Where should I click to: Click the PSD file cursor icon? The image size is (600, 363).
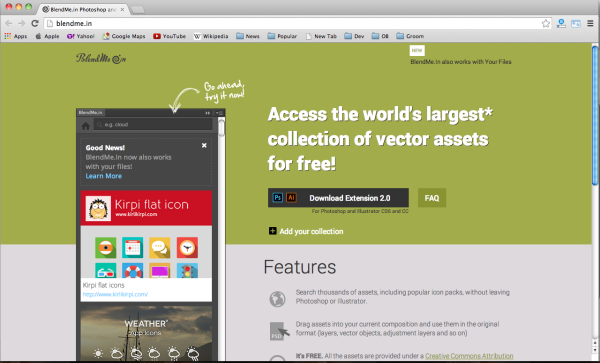tap(279, 330)
